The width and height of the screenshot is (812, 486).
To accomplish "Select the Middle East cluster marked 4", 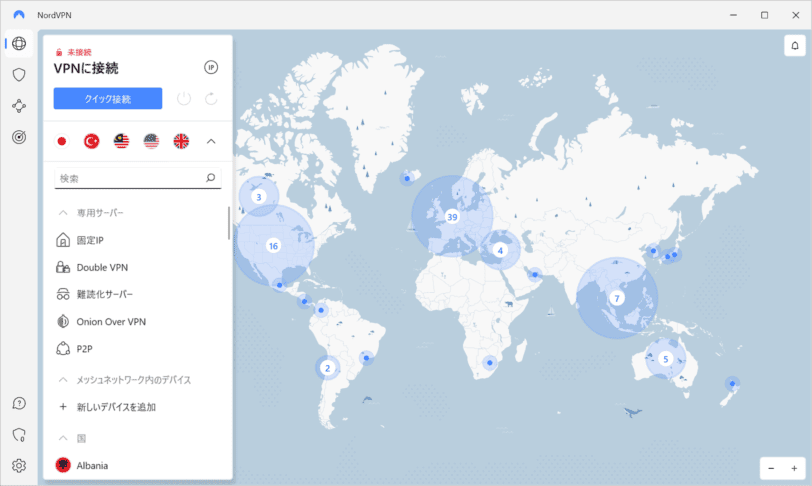I will click(500, 251).
